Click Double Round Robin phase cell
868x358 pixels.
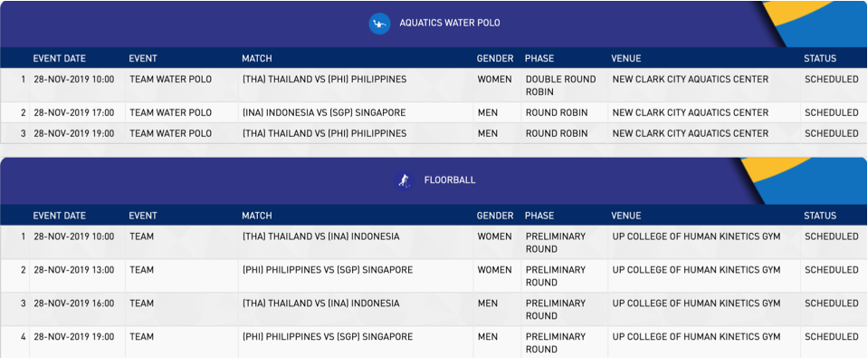click(x=561, y=85)
